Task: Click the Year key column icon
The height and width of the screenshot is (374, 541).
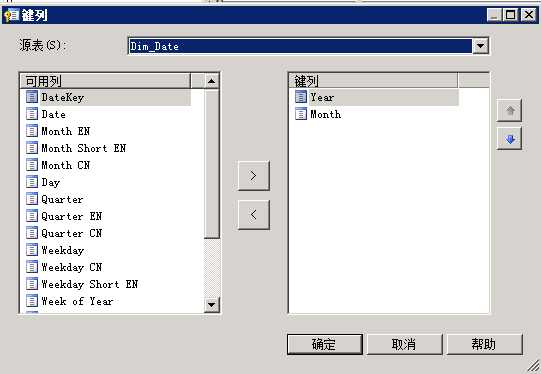Action: click(x=301, y=97)
